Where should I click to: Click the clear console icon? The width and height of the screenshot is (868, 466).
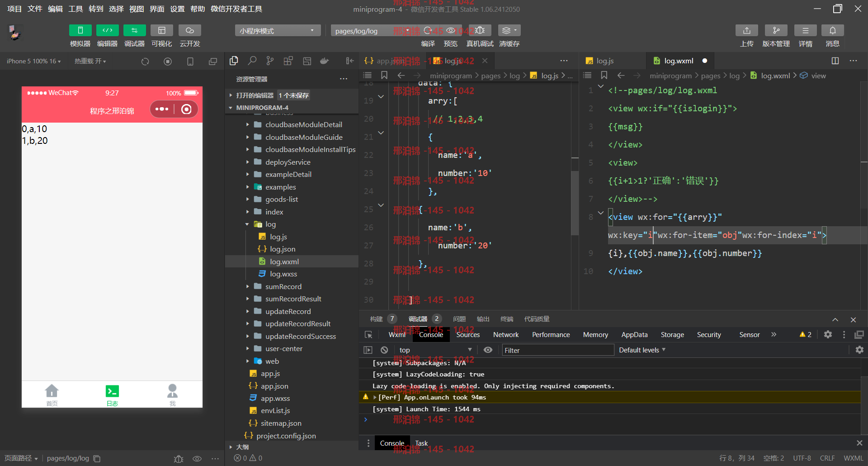pyautogui.click(x=384, y=350)
